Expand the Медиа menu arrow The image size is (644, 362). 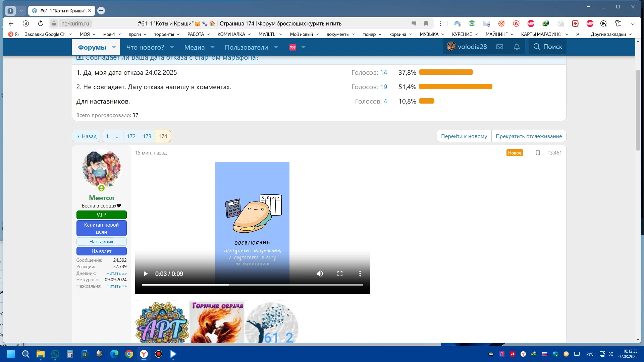212,47
